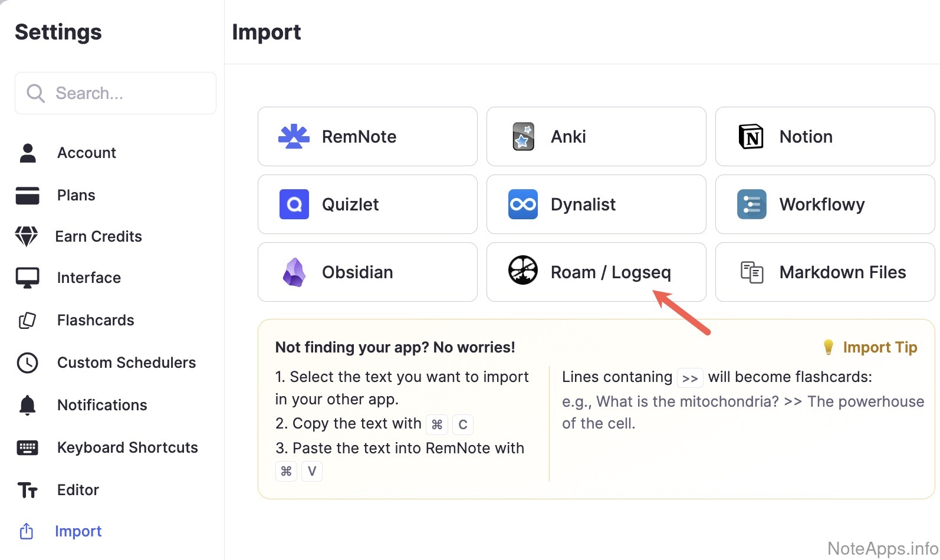Click the Anki star icon
Viewport: 940px width, 560px height.
click(x=523, y=137)
